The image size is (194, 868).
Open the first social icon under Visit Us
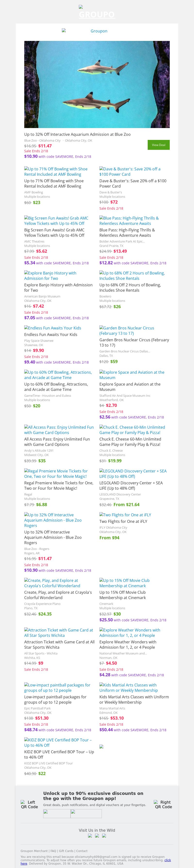[90, 835]
